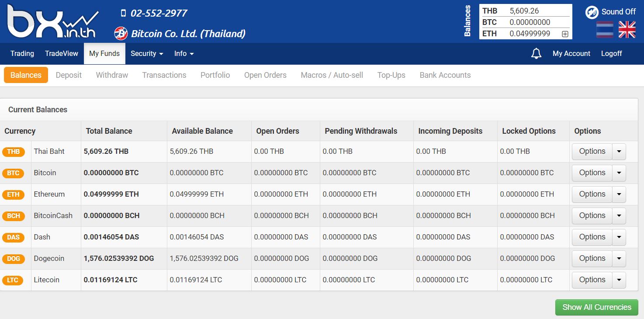Open Options dropdown arrow for Thai Baht

click(x=619, y=152)
